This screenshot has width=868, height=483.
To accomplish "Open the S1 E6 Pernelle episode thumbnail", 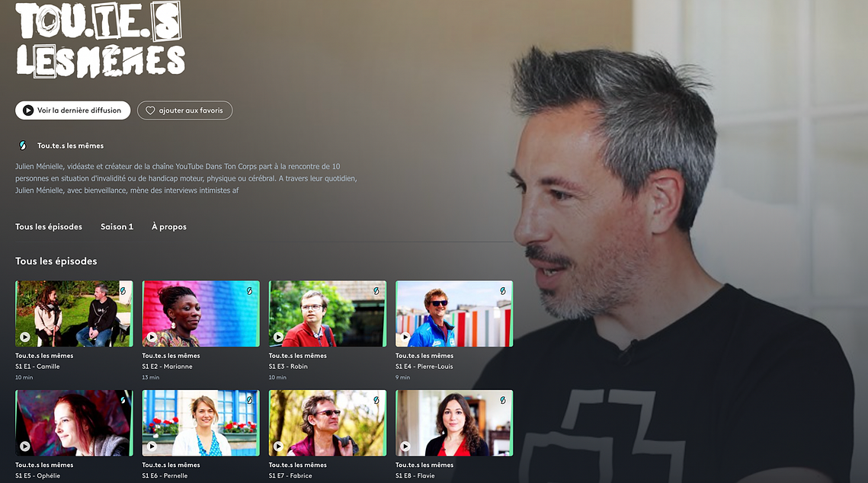I will [201, 424].
